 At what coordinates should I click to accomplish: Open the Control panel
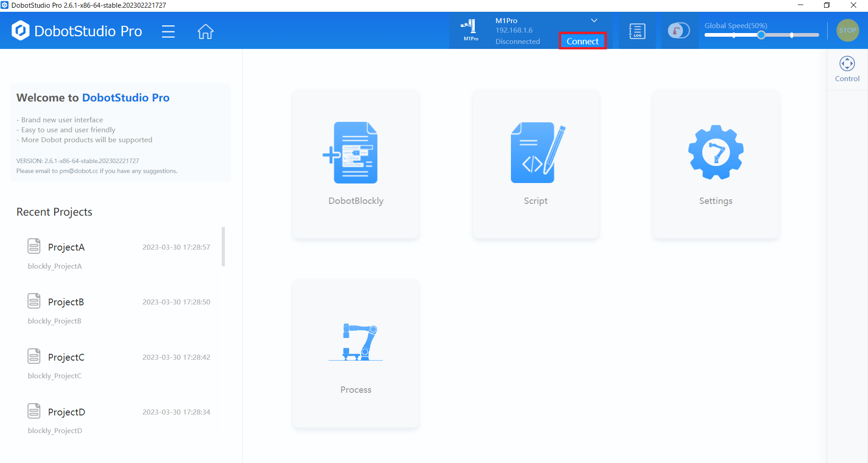(x=847, y=69)
